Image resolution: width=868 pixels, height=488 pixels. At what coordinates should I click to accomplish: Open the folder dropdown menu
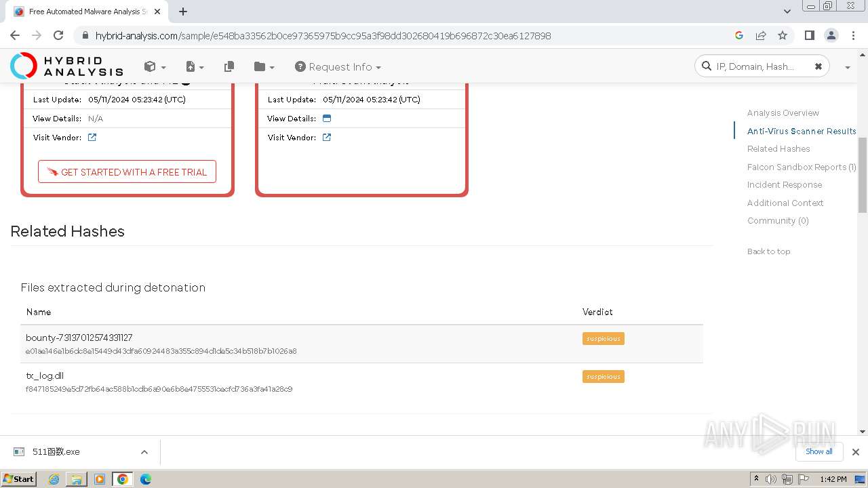(264, 66)
